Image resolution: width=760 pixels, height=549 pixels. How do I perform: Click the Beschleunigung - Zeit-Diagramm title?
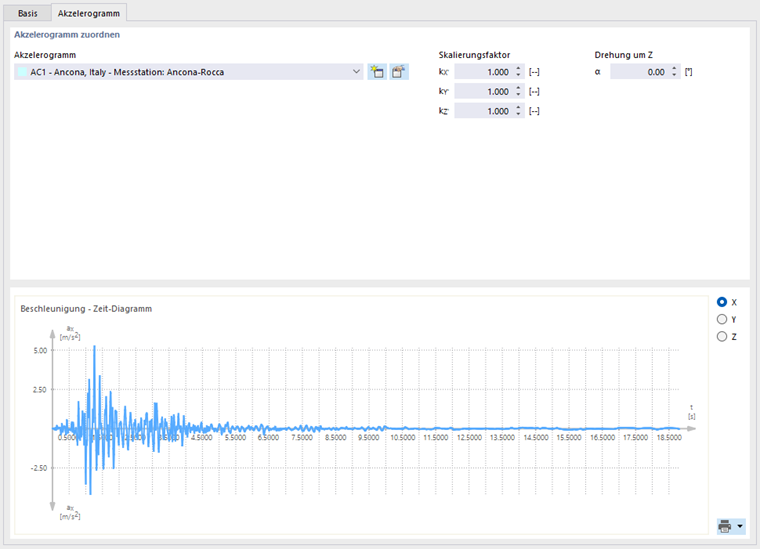(86, 309)
